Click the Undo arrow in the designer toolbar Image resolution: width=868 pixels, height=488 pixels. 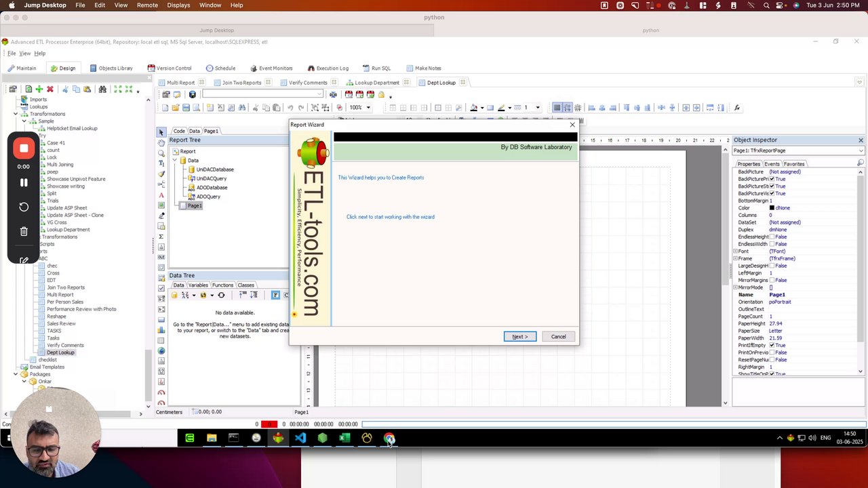[x=290, y=108]
